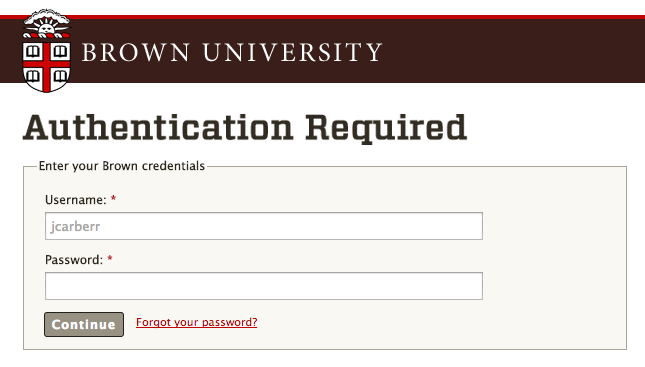Click the 'Authentication Required' heading
Image resolution: width=645 pixels, height=367 pixels.
pos(245,128)
